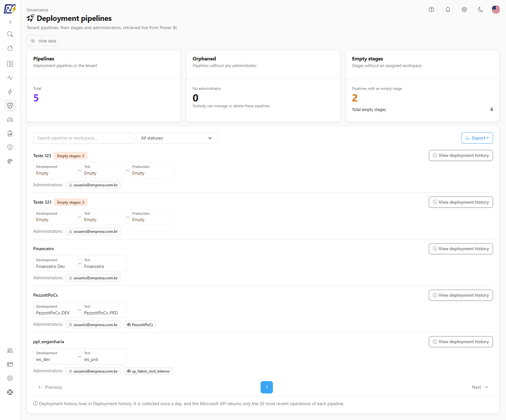Go to the home icon in the sidebar
Image resolution: width=506 pixels, height=420 pixels.
coord(10,48)
